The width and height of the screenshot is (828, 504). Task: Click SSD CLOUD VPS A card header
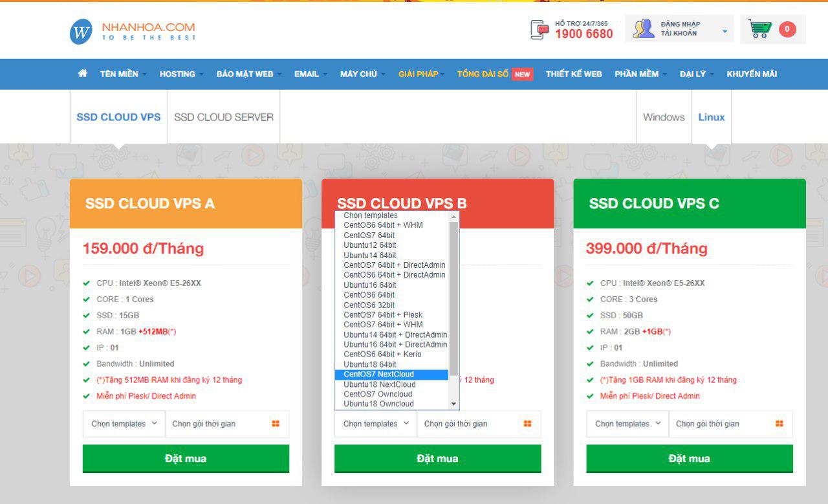(186, 204)
